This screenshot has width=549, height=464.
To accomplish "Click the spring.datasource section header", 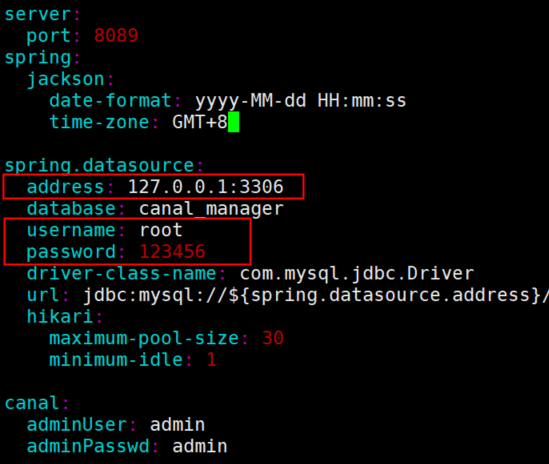I will click(x=99, y=165).
